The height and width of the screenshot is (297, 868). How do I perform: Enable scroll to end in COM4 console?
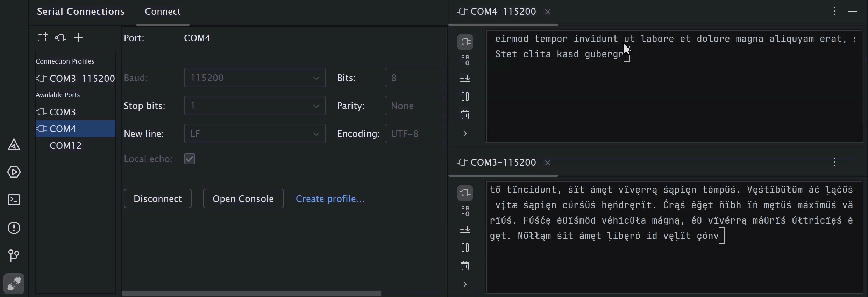coord(465,78)
